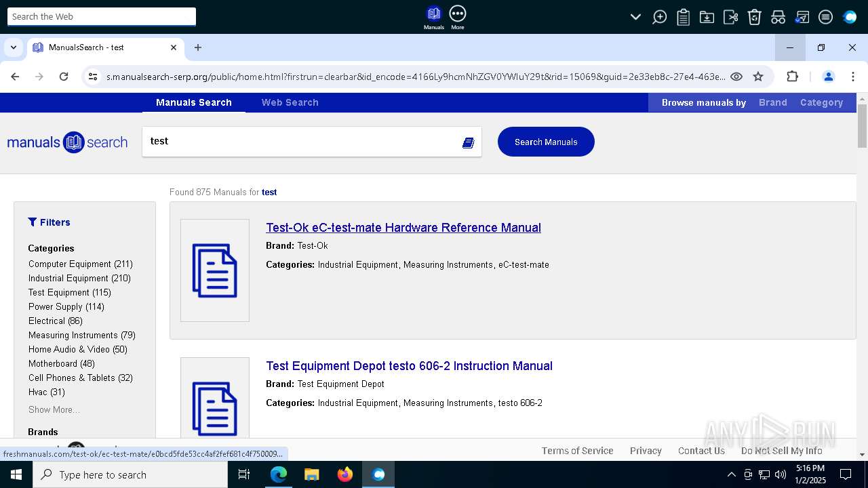Screen dimensions: 868x488
Task: Open Task View on taskbar
Action: tap(244, 474)
